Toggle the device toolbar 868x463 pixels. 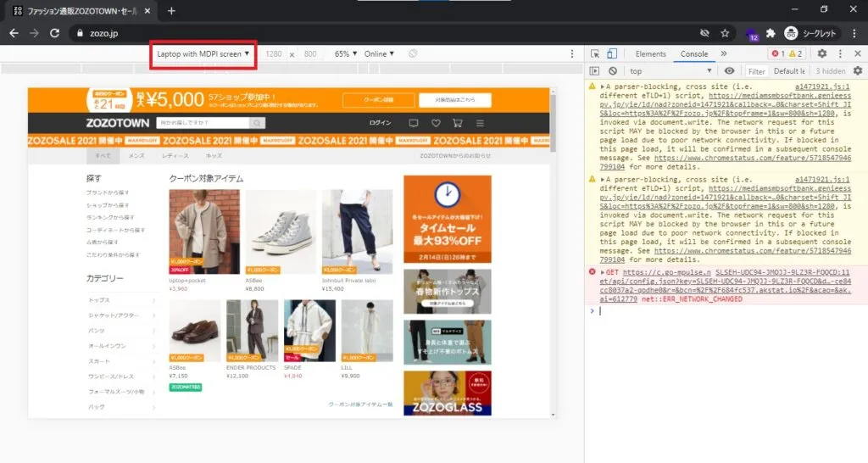point(612,53)
